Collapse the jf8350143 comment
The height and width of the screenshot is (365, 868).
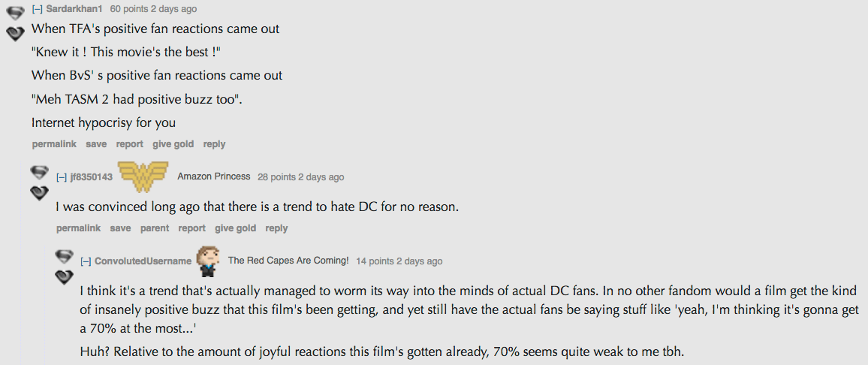(62, 177)
